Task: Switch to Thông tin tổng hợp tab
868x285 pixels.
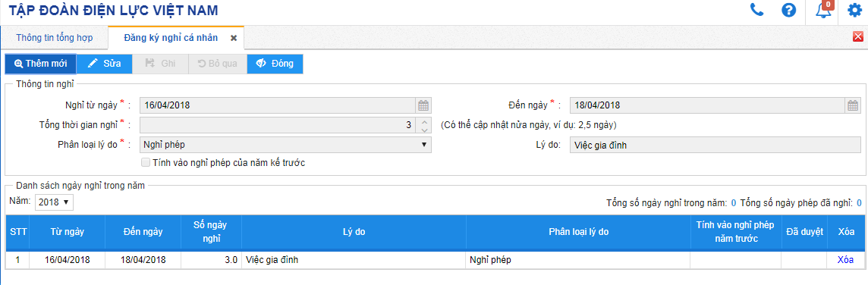Action: (55, 38)
